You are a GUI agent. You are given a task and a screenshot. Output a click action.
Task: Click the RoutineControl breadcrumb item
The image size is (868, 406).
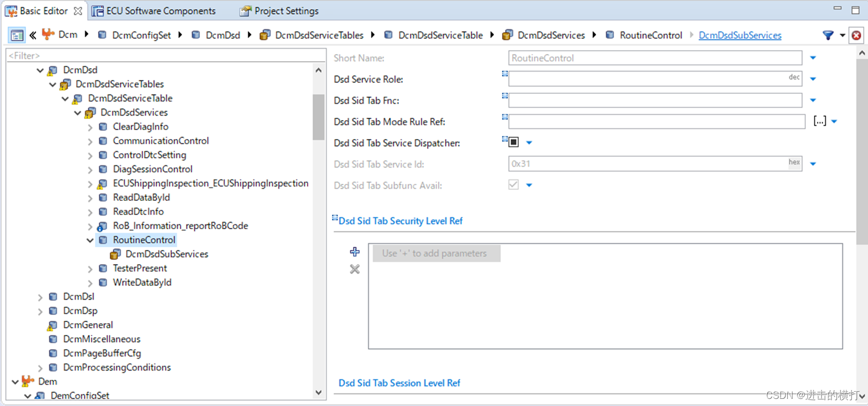tap(651, 35)
